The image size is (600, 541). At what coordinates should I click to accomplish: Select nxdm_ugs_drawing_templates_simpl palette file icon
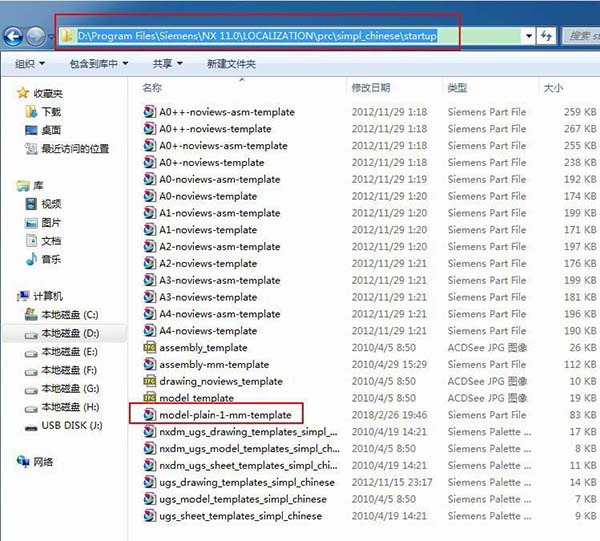pos(150,432)
